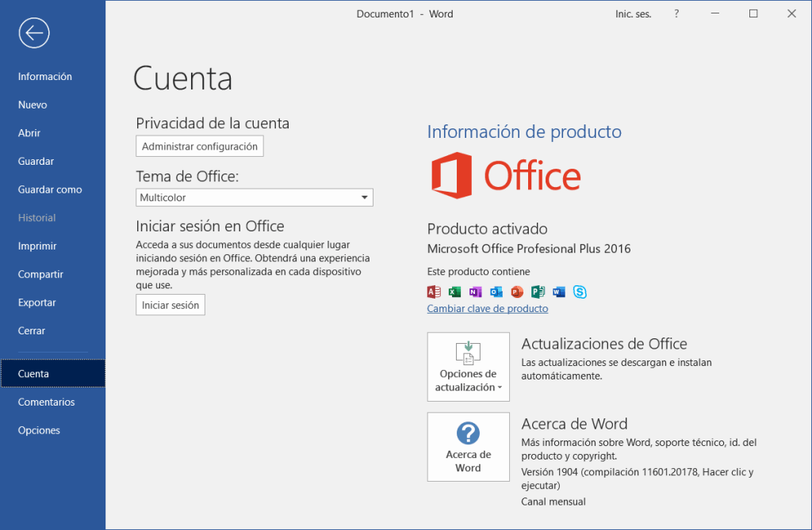812x530 pixels.
Task: Select the Word icon in product list
Action: click(559, 292)
